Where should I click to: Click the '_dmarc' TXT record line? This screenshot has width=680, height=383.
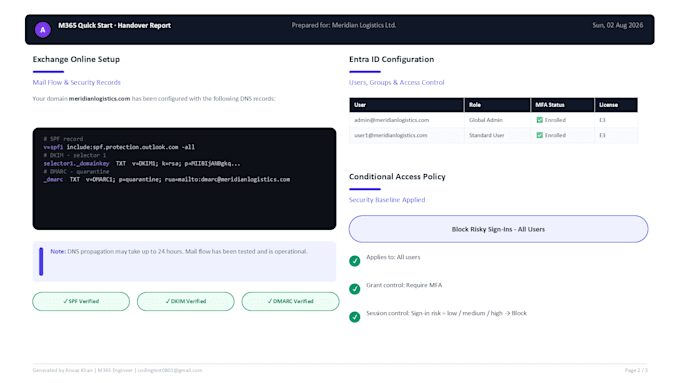[x=167, y=180]
